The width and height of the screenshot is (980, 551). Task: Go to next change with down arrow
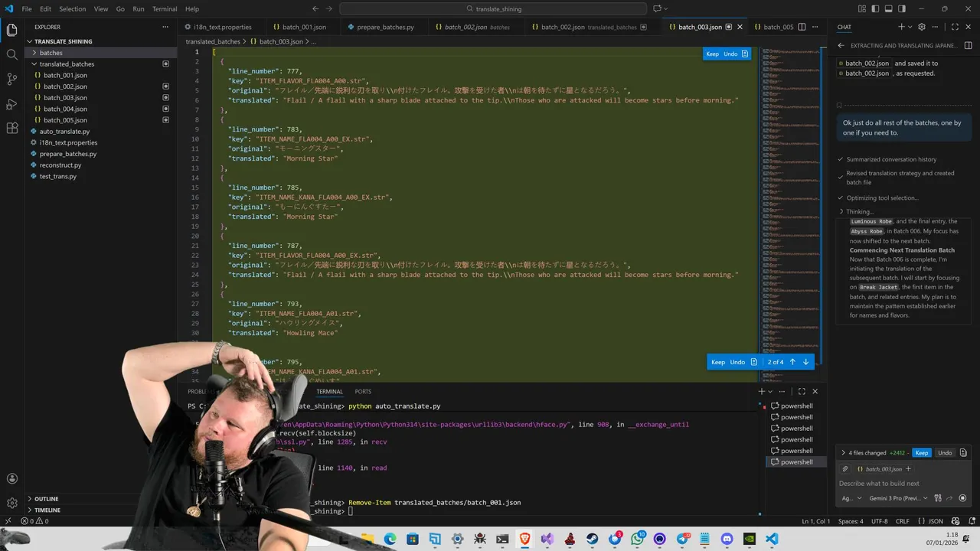coord(805,362)
